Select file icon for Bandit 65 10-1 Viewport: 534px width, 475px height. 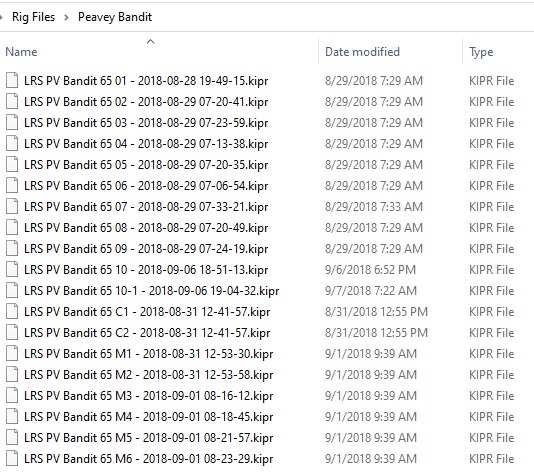(12, 291)
